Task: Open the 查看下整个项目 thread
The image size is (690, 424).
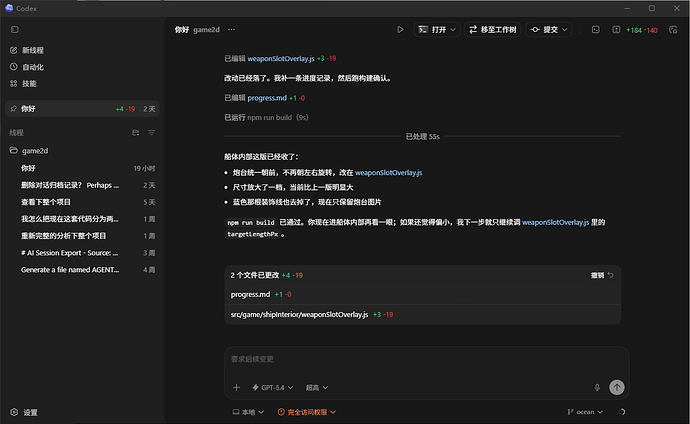Action: pyautogui.click(x=82, y=202)
